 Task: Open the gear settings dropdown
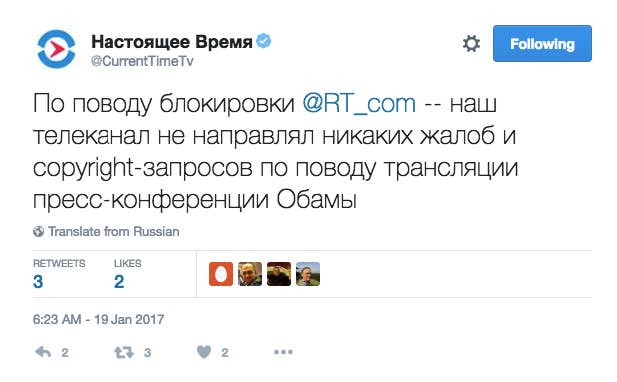click(x=471, y=44)
